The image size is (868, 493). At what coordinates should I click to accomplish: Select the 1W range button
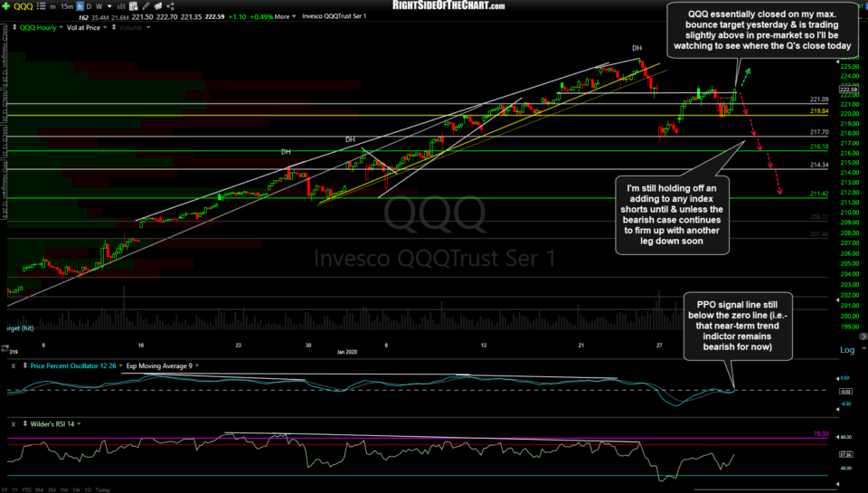pos(76,489)
